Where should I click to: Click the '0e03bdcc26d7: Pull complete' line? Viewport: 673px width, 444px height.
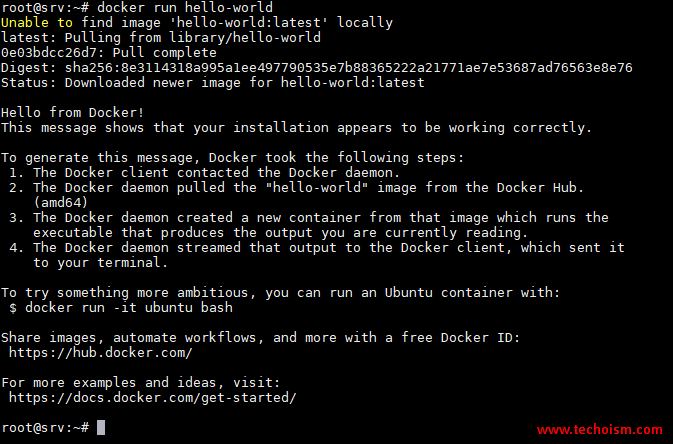(109, 52)
